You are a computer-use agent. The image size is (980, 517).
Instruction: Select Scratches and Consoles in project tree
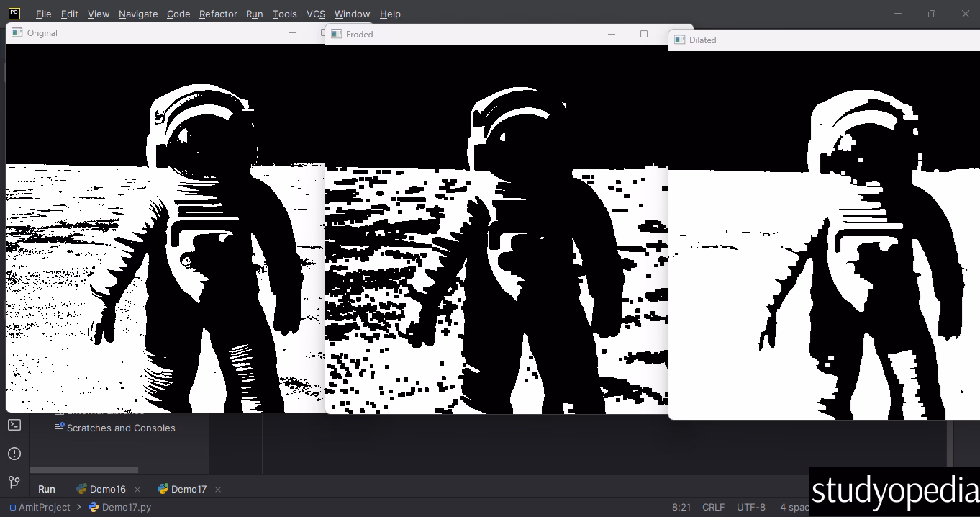point(121,428)
